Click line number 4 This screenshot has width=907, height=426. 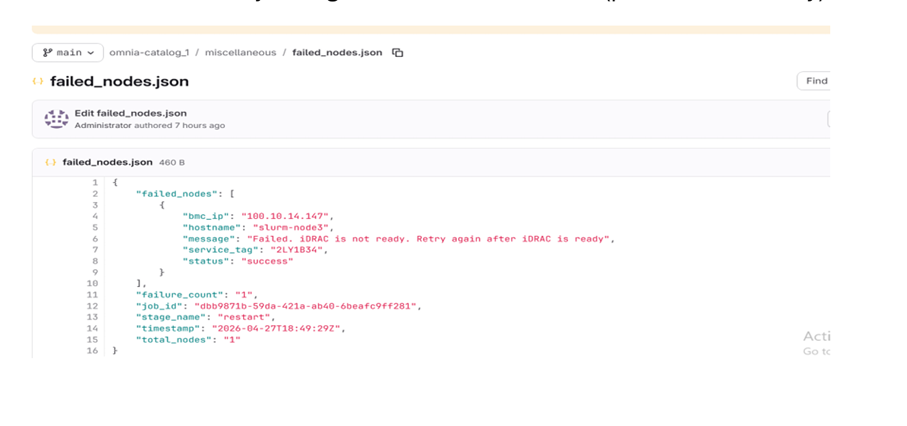[x=95, y=216]
